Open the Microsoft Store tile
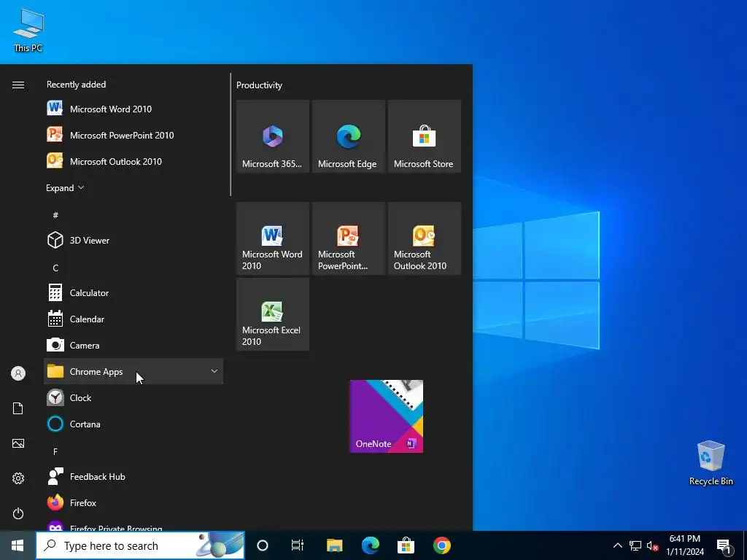747x560 pixels. [x=425, y=136]
